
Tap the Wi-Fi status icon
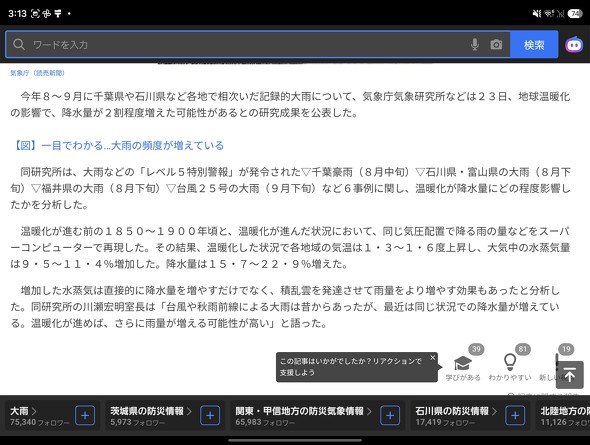[549, 14]
